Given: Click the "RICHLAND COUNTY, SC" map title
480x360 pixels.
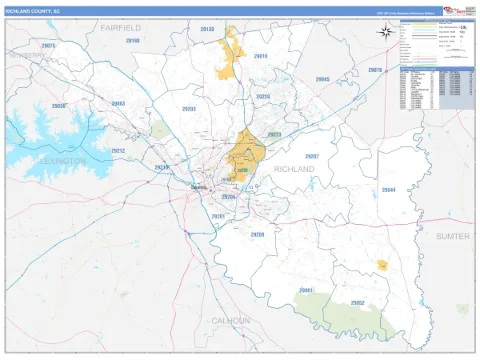Looking at the screenshot, I should (x=33, y=11).
